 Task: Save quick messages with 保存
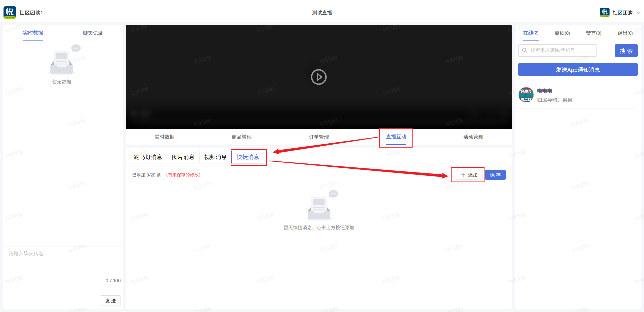coord(495,175)
